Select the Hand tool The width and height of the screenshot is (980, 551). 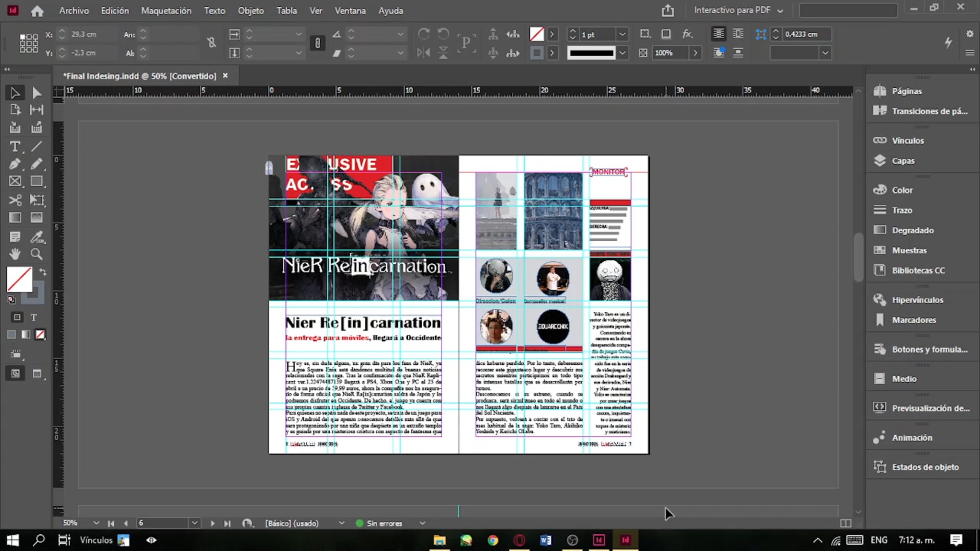[15, 254]
